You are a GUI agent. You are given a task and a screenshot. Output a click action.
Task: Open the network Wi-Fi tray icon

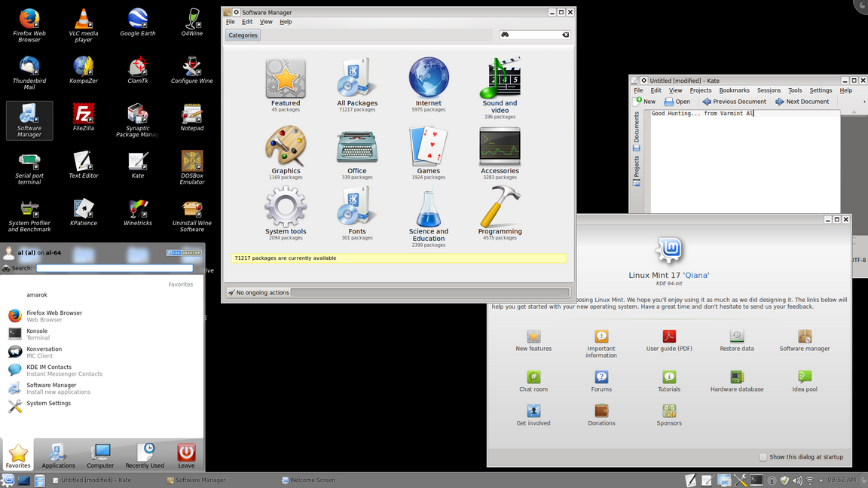click(810, 480)
